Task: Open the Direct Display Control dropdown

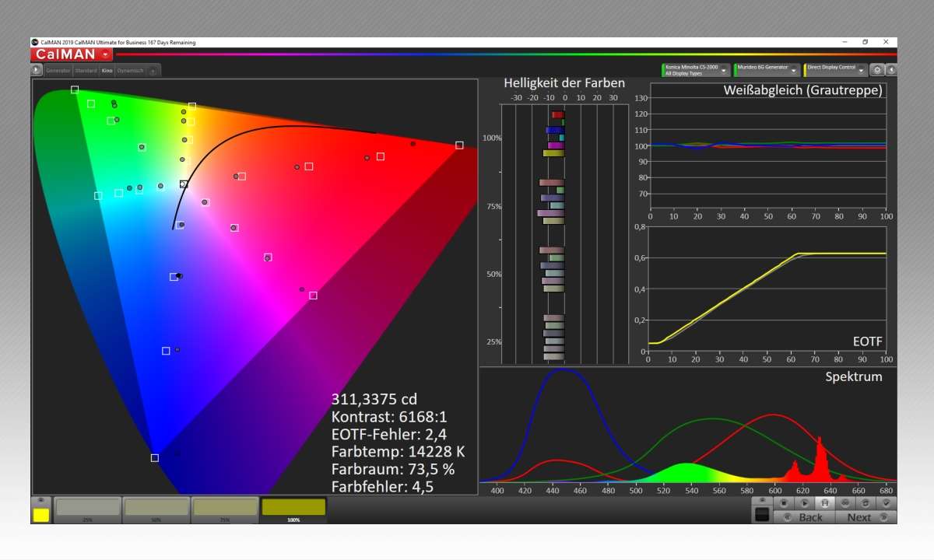Action: (x=835, y=70)
